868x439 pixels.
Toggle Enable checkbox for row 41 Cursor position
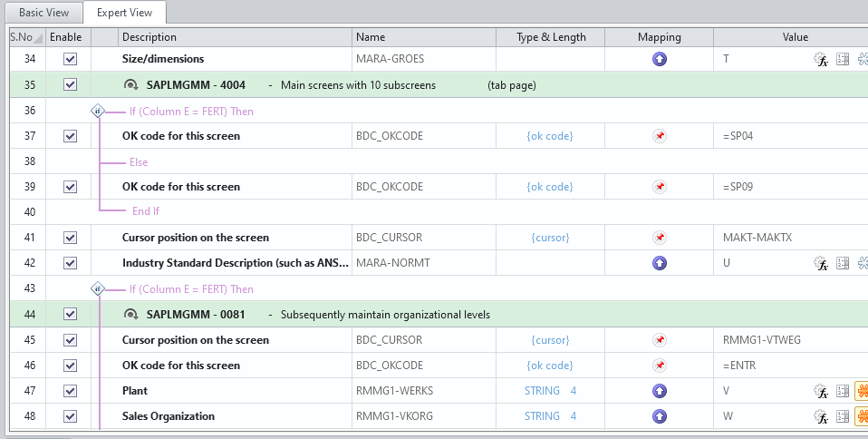point(71,238)
